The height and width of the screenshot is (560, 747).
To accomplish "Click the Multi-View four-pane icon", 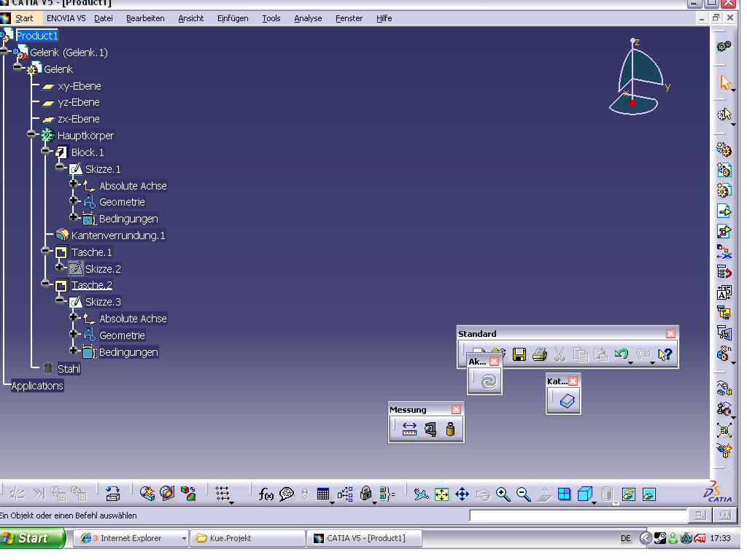I will point(564,494).
